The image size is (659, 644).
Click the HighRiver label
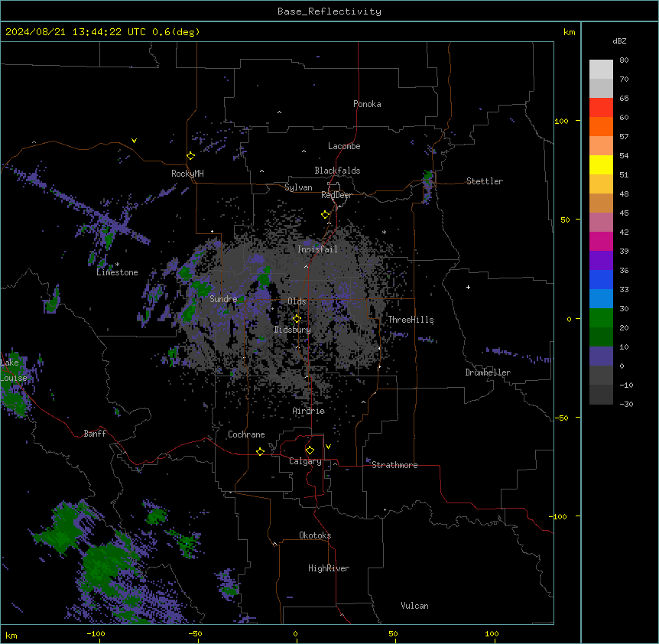coord(329,568)
